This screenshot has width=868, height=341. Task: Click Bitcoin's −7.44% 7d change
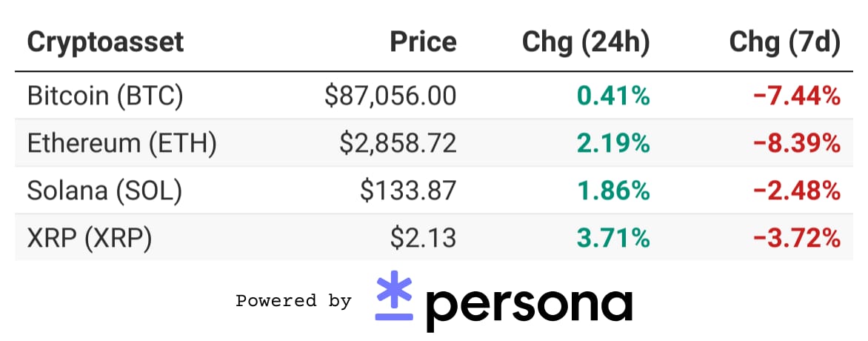[x=797, y=96]
